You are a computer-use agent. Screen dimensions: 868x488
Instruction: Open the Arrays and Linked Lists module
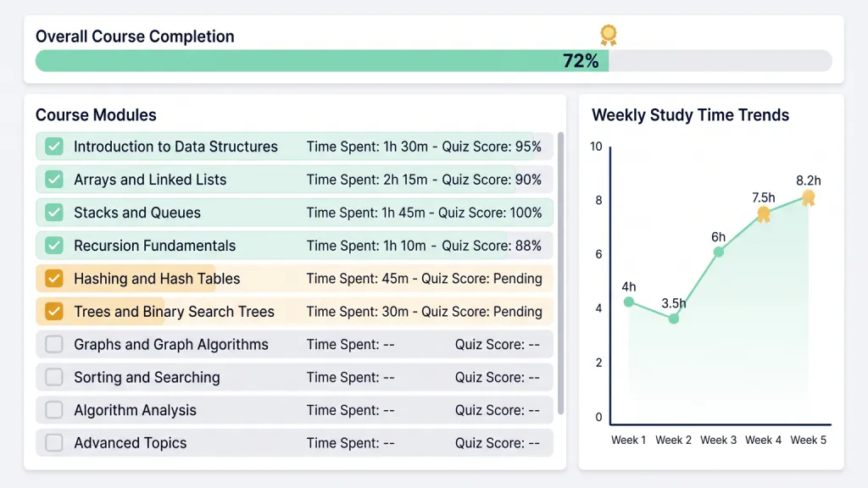tap(294, 180)
